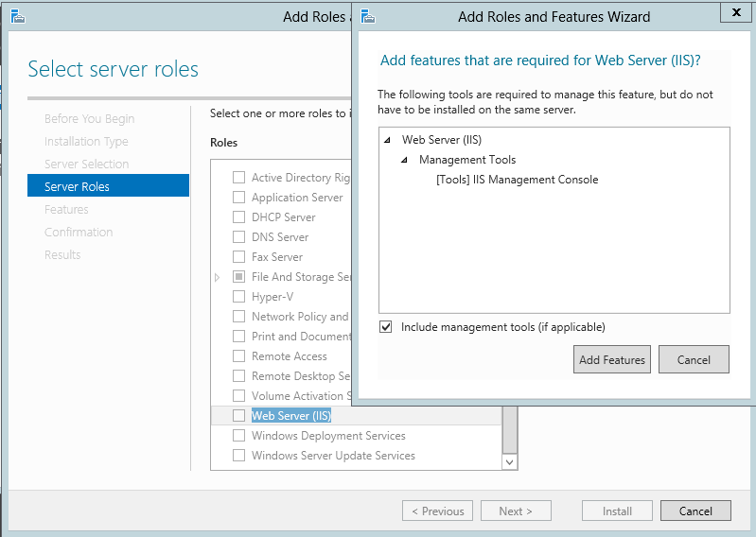Image resolution: width=756 pixels, height=537 pixels.
Task: Enable the DHCP Server role checkbox
Action: point(238,217)
